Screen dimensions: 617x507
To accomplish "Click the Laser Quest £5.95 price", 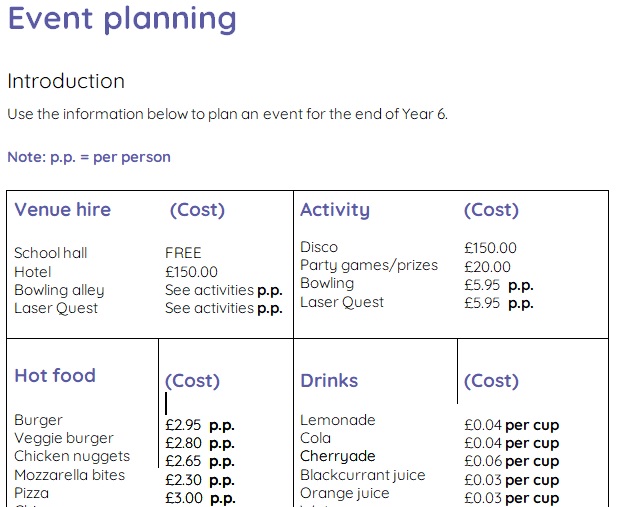I will 482,303.
